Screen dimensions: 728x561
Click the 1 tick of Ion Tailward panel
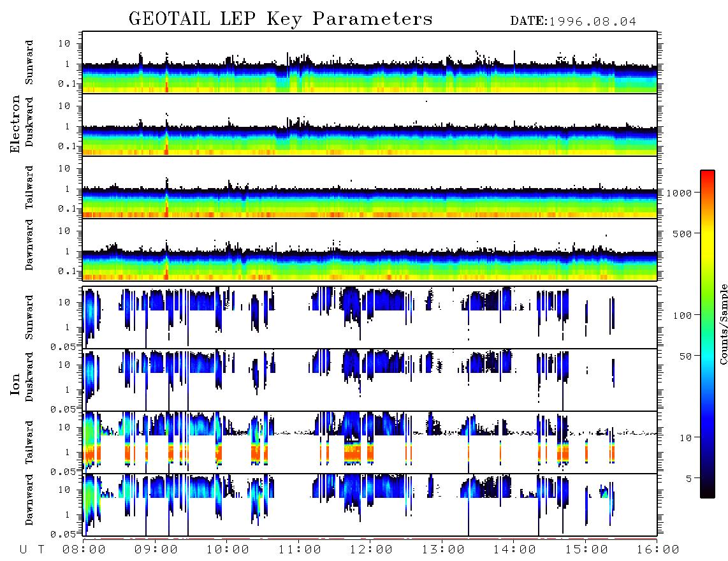(68, 453)
